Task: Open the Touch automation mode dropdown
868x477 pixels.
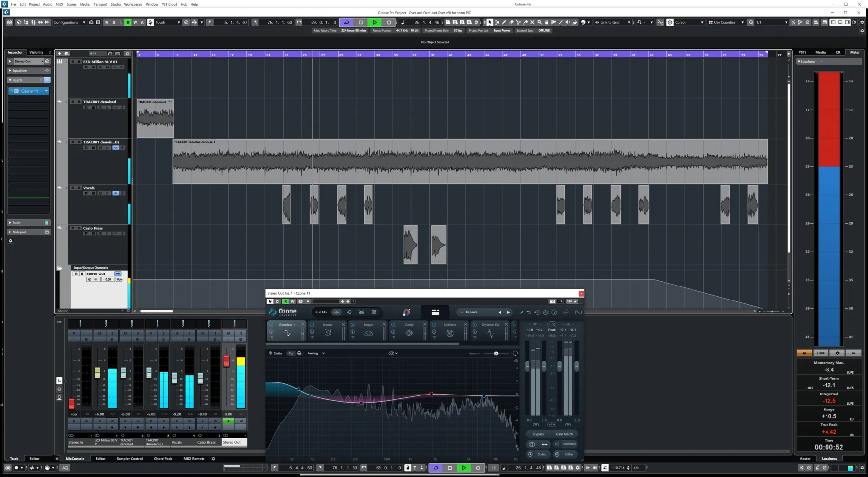Action: 167,22
